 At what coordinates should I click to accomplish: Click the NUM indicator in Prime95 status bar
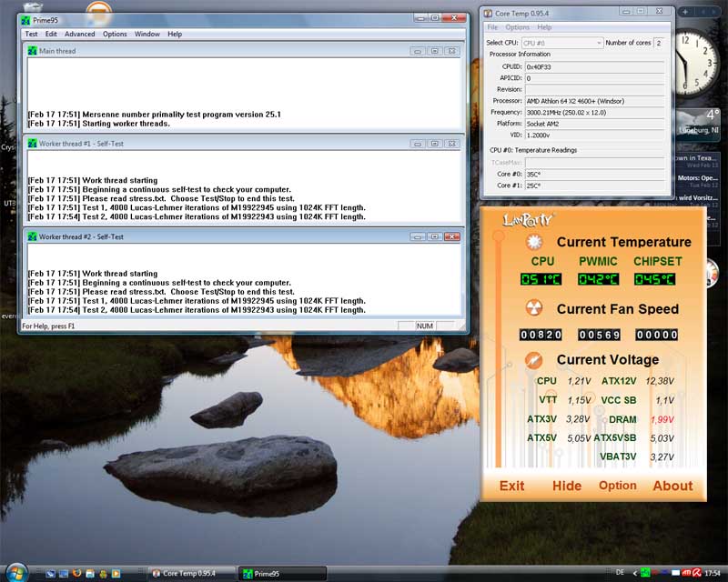tap(425, 326)
